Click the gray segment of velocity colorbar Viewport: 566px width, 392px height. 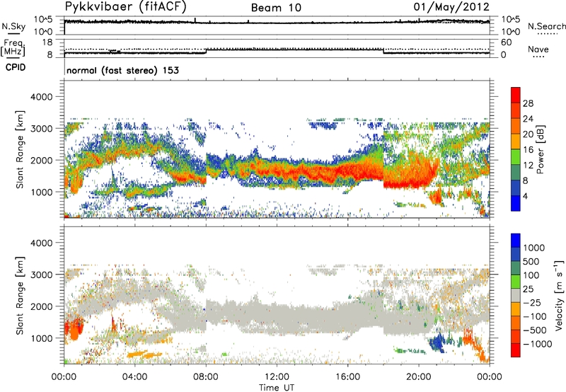516,295
